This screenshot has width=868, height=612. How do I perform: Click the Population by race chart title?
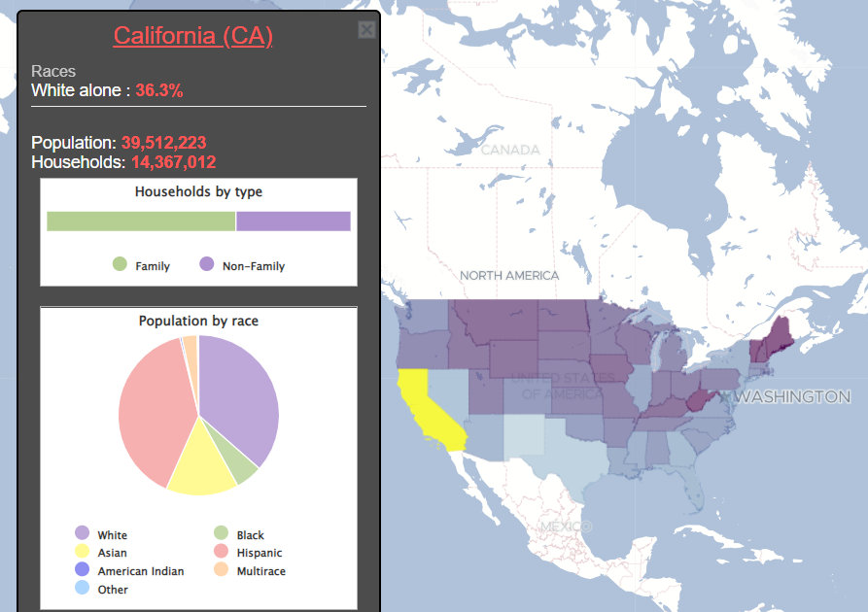[198, 321]
